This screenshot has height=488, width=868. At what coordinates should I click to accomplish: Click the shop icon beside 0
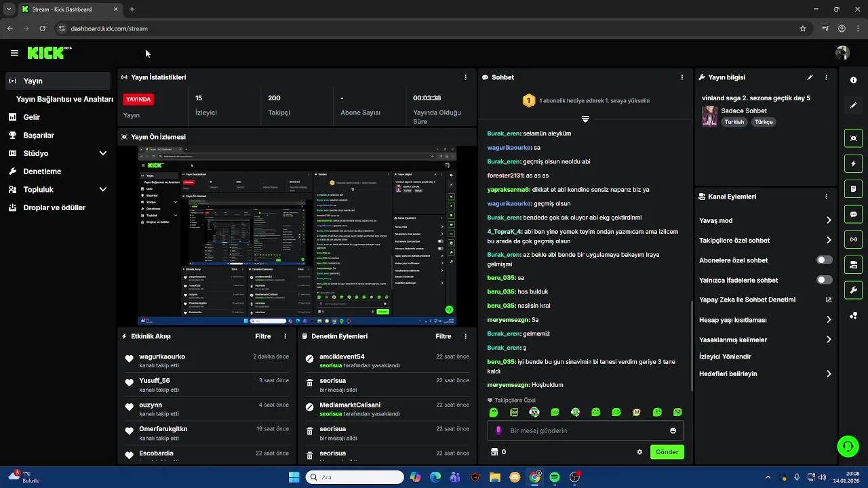(494, 452)
